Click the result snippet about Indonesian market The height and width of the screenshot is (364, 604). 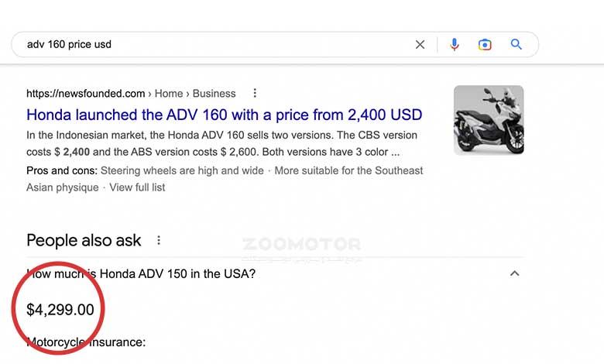pos(222,144)
